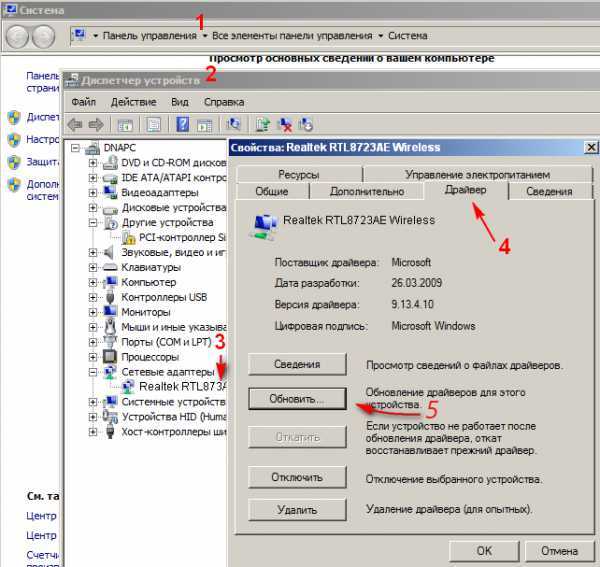Click the Update driver software toolbar icon
This screenshot has height=567, width=600.
pyautogui.click(x=263, y=125)
